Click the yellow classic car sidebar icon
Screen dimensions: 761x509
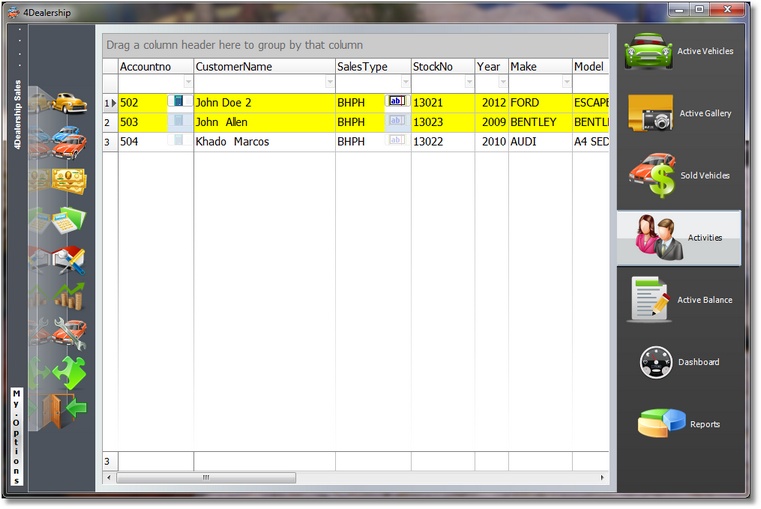(68, 102)
